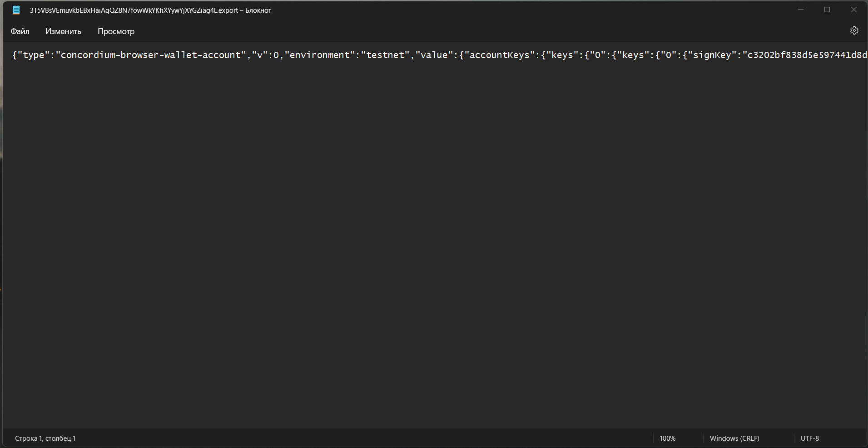The image size is (868, 448).
Task: Click the title showing the export filename
Action: pos(150,10)
